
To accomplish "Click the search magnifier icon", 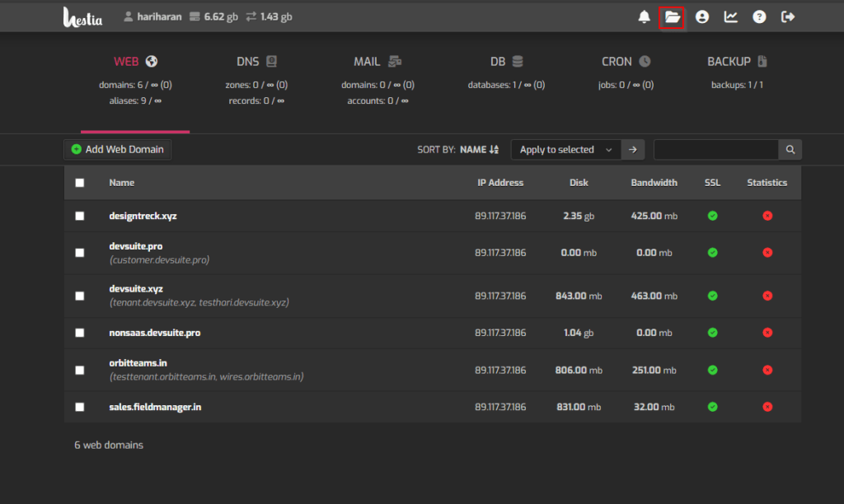I will (x=790, y=150).
